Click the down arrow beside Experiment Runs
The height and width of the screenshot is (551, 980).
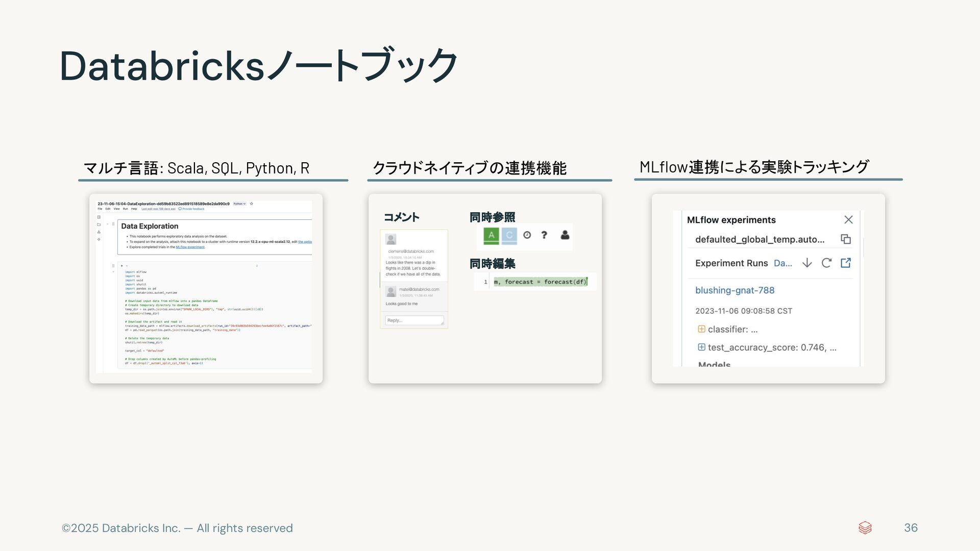807,263
